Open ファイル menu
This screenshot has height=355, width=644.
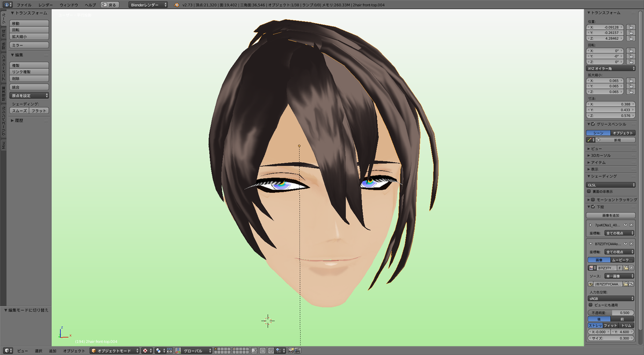point(24,4)
